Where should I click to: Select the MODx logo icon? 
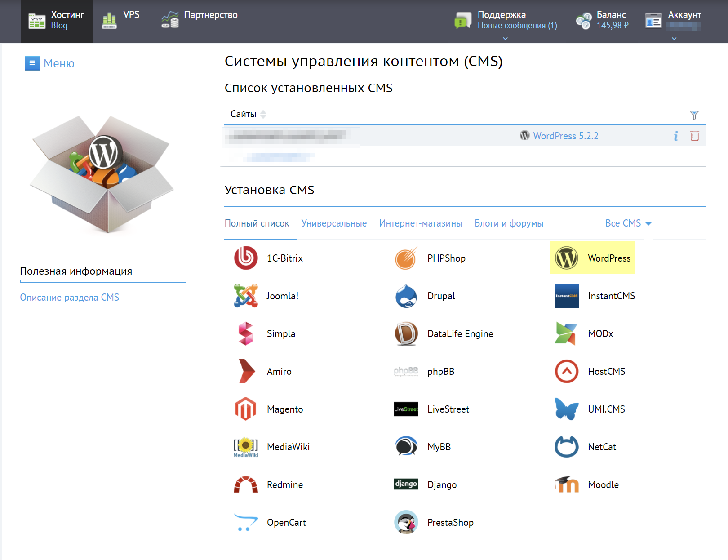pos(566,333)
